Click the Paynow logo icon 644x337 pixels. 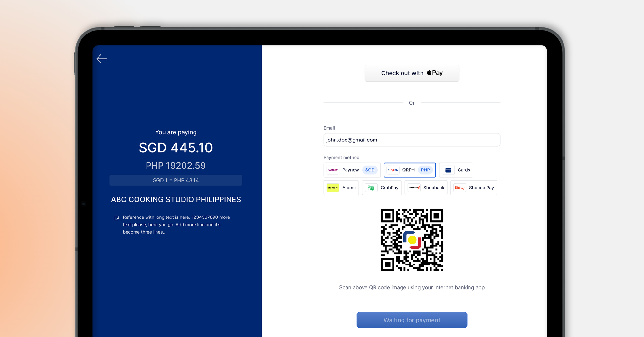333,170
